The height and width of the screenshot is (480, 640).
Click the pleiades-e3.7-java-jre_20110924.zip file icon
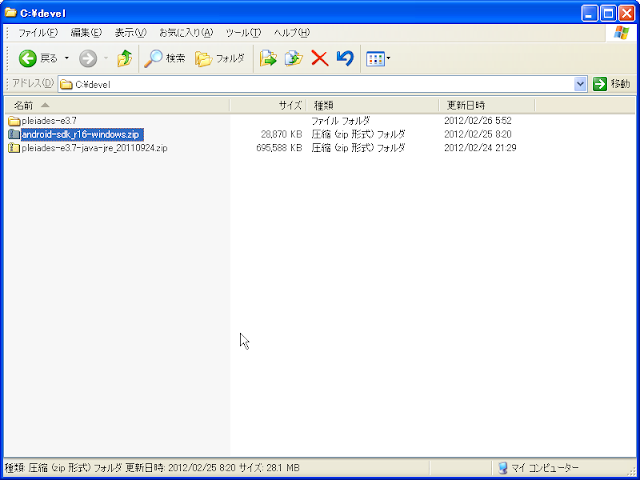(x=14, y=148)
